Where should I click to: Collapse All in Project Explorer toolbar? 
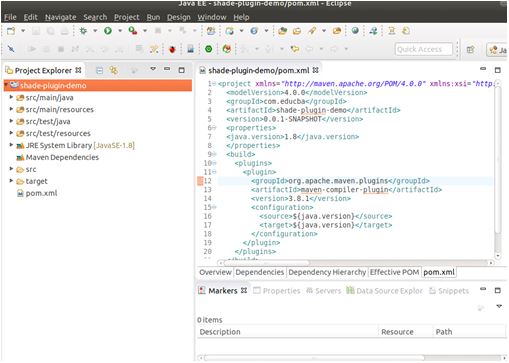point(99,70)
